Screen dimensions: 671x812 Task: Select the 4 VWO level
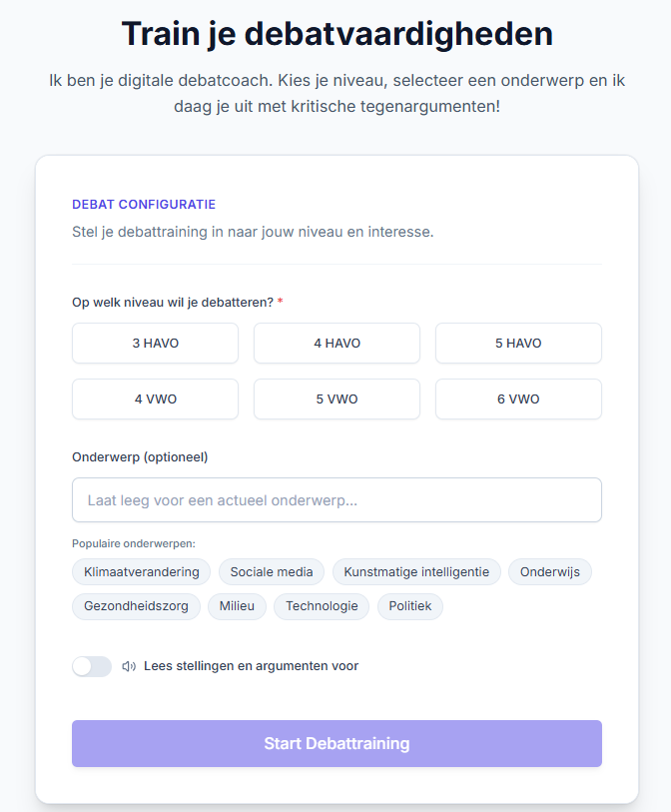pos(155,400)
